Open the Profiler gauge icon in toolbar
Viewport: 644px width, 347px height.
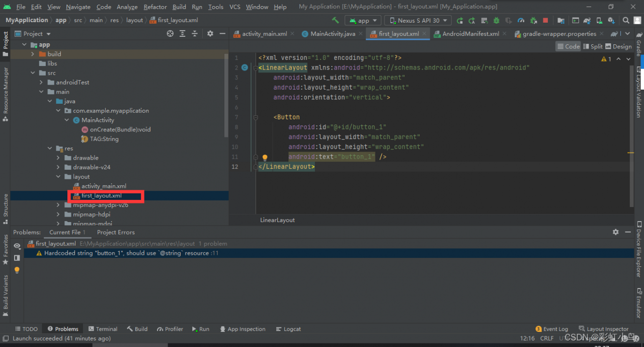click(x=521, y=21)
